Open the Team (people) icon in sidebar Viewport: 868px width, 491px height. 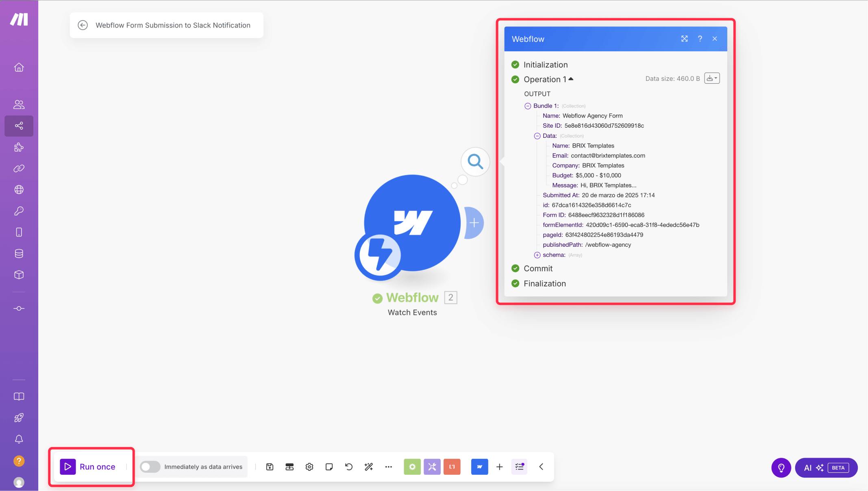point(19,104)
